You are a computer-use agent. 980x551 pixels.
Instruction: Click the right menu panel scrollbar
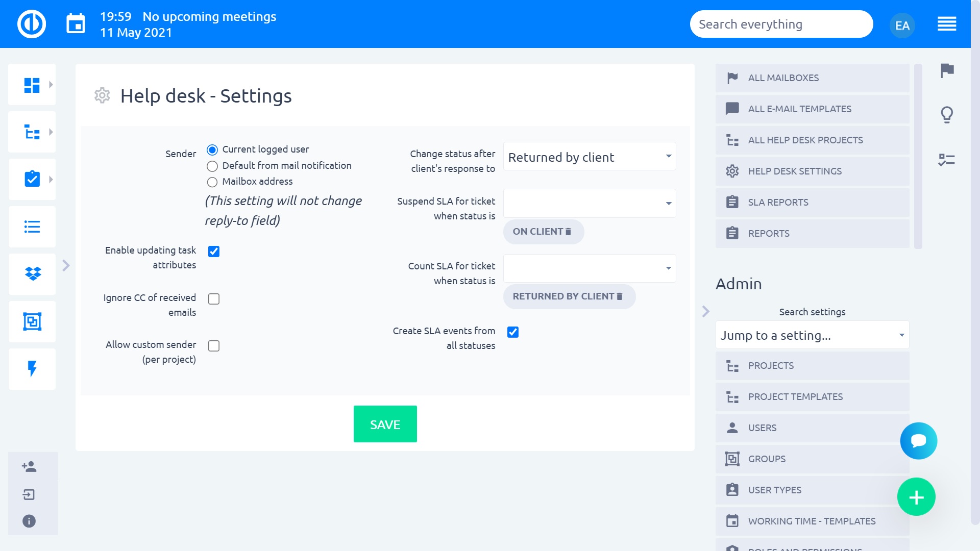click(x=918, y=156)
